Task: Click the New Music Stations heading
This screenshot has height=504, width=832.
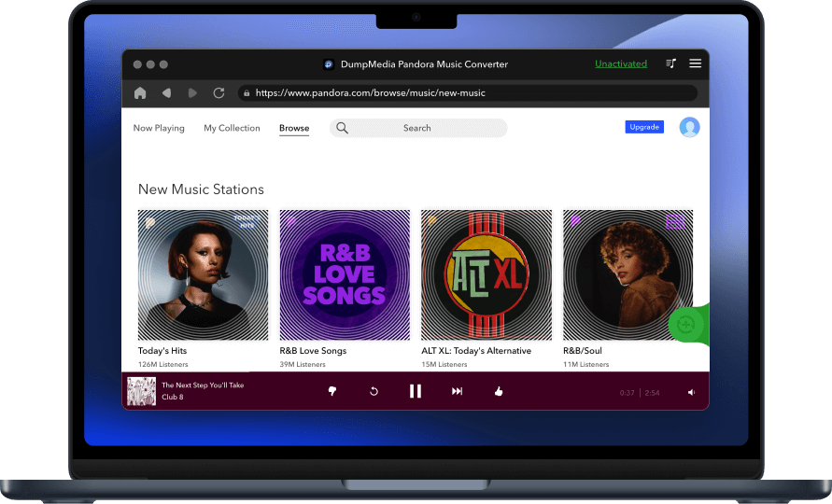Action: coord(201,189)
